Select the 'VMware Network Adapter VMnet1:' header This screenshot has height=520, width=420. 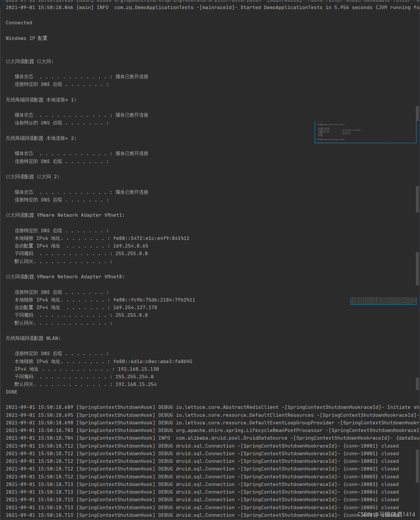point(81,215)
